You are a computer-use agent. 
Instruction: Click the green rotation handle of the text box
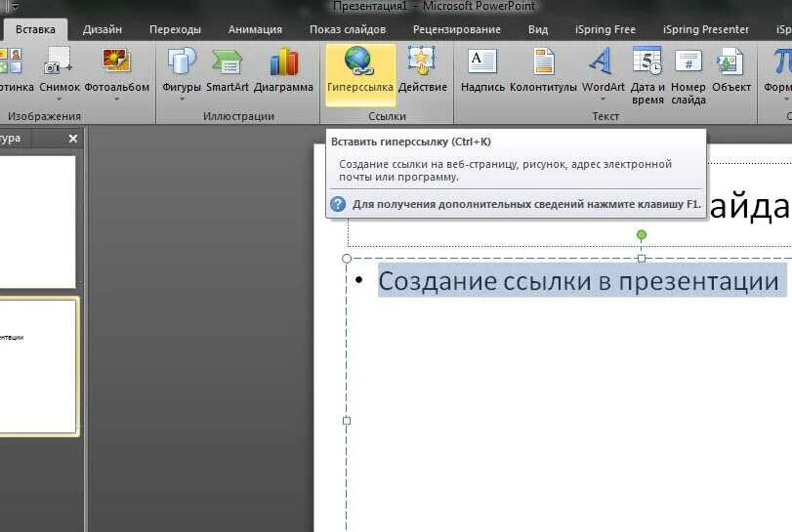click(x=642, y=234)
